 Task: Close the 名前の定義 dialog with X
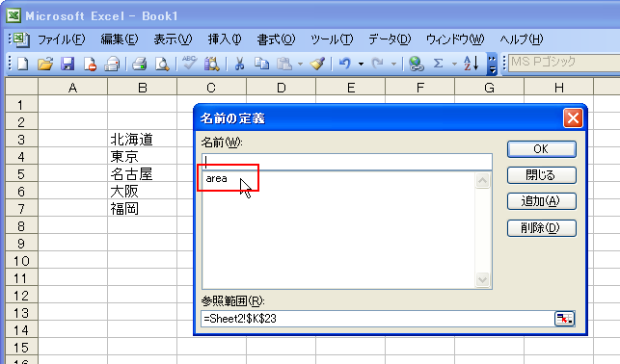tap(573, 118)
